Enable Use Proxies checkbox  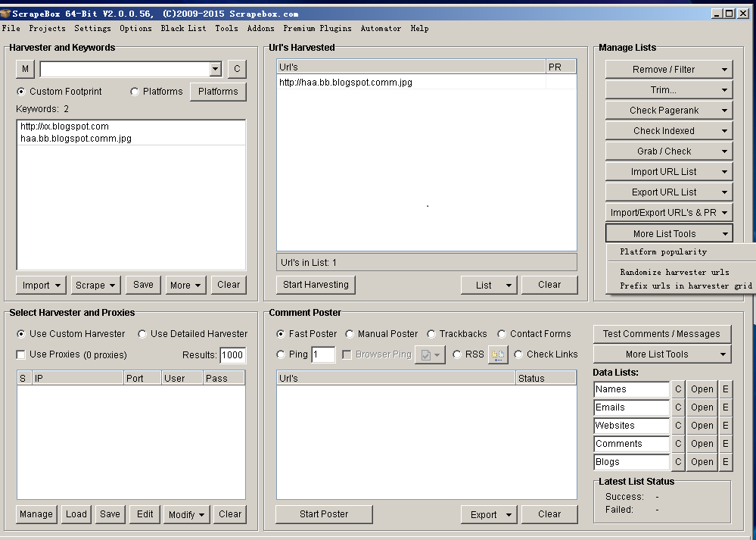pos(20,354)
